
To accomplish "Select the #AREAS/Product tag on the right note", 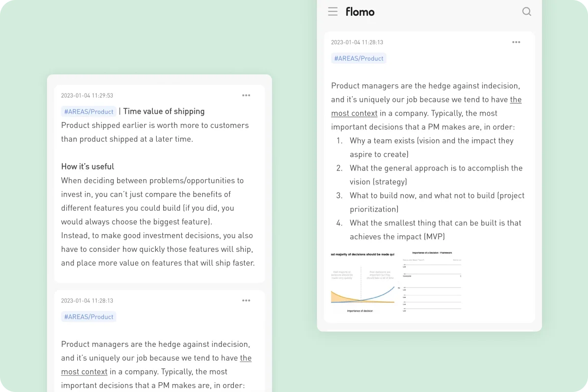I will [x=359, y=58].
